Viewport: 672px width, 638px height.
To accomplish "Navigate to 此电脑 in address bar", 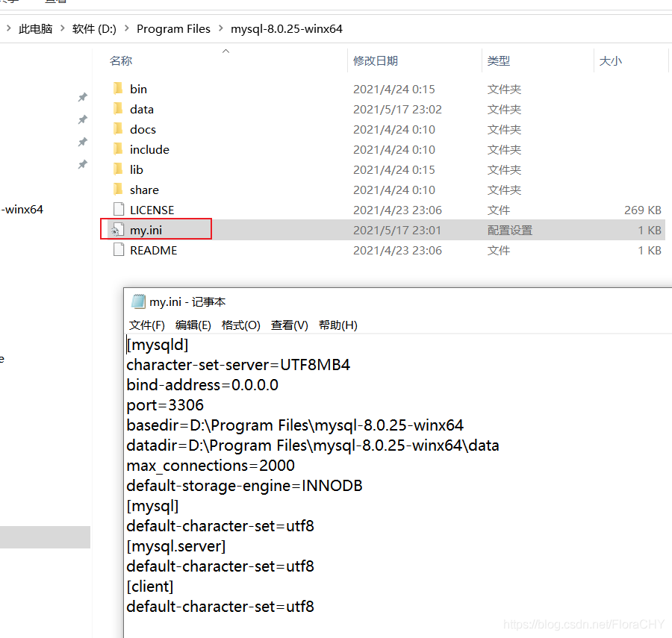I will coord(36,28).
